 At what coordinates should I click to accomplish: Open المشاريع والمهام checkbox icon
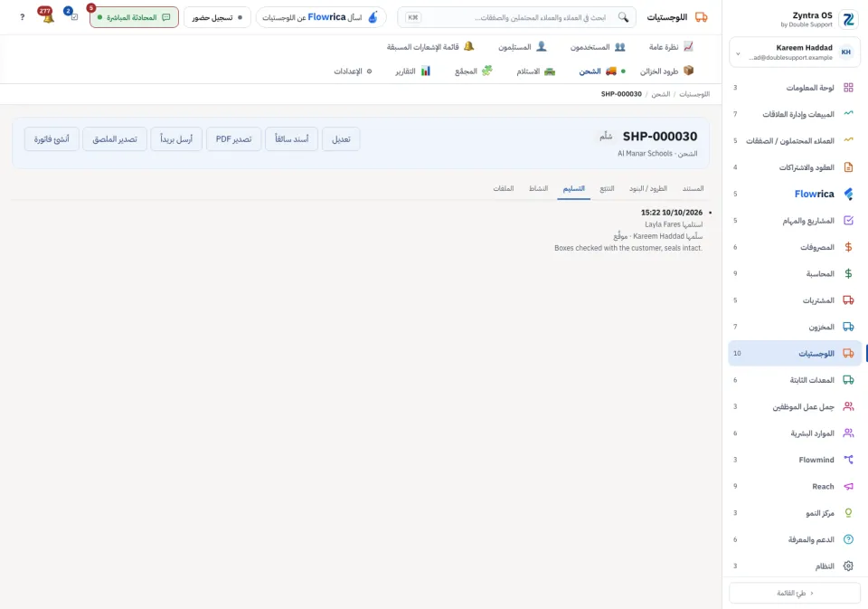pyautogui.click(x=848, y=221)
